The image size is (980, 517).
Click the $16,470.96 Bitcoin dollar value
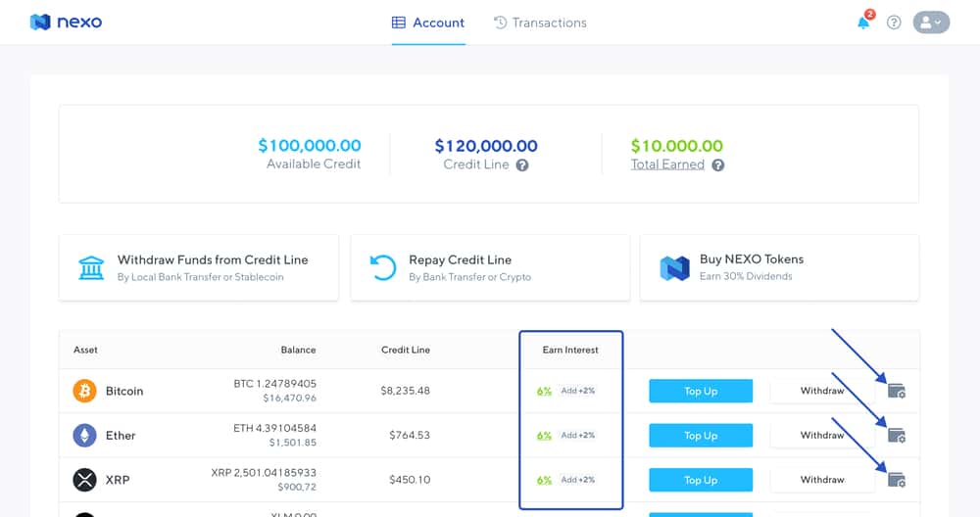tap(289, 398)
